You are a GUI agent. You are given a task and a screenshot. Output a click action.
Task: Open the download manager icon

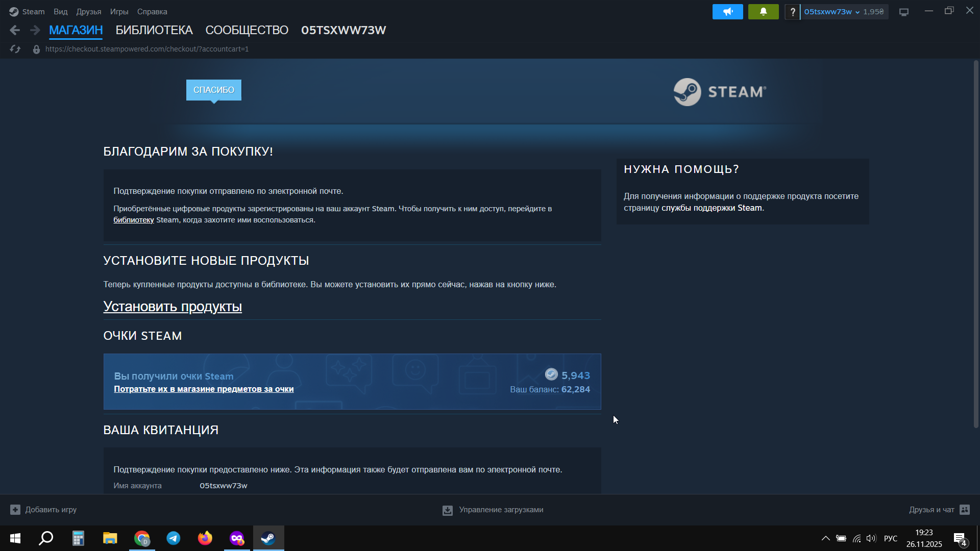448,510
